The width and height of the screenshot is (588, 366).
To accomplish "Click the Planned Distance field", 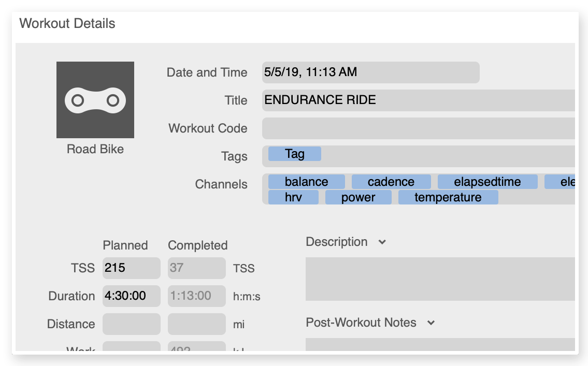I will 131,324.
